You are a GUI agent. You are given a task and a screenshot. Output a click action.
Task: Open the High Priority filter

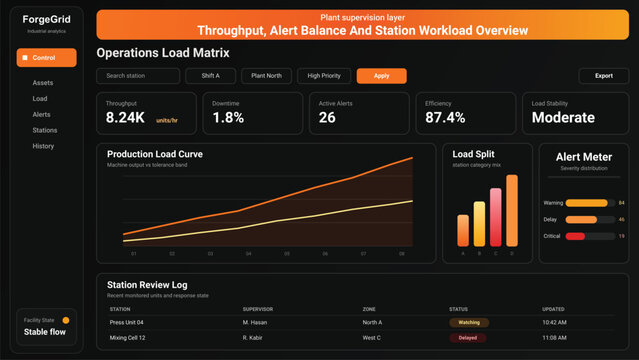[324, 76]
